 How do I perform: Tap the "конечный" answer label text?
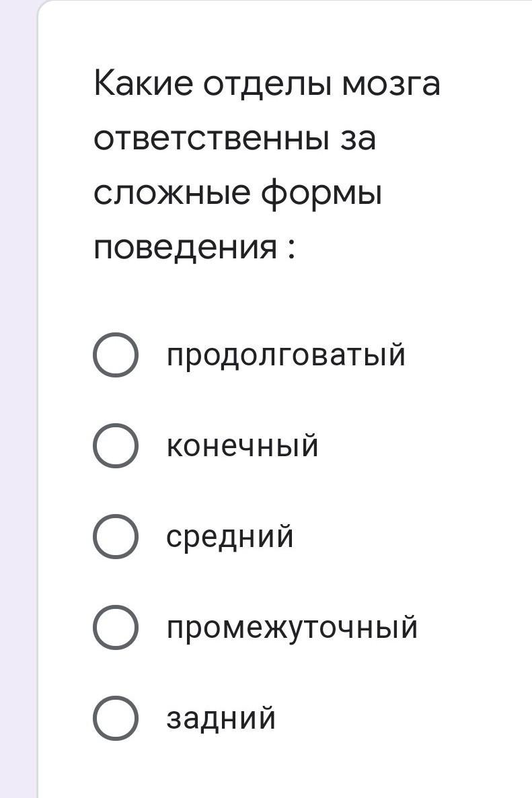tap(242, 445)
